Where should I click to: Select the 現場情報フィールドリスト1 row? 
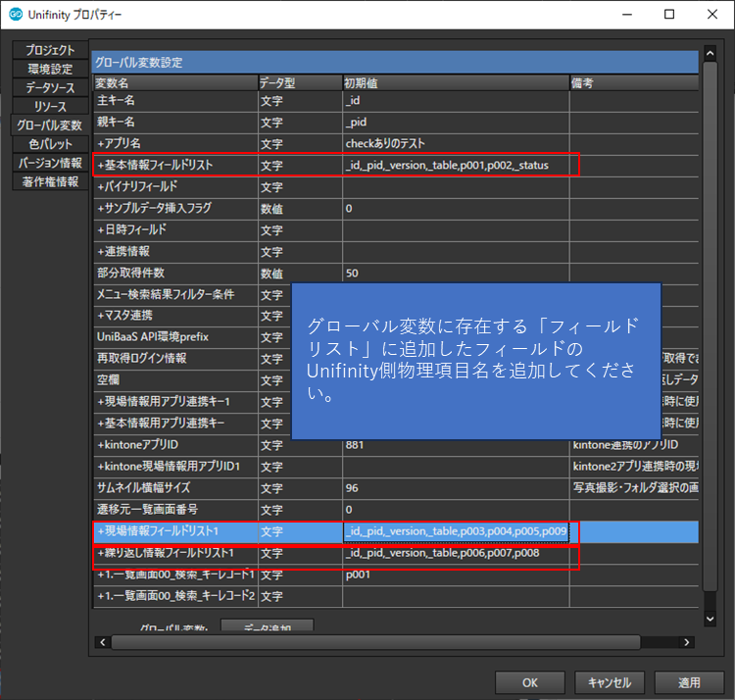coord(174,531)
